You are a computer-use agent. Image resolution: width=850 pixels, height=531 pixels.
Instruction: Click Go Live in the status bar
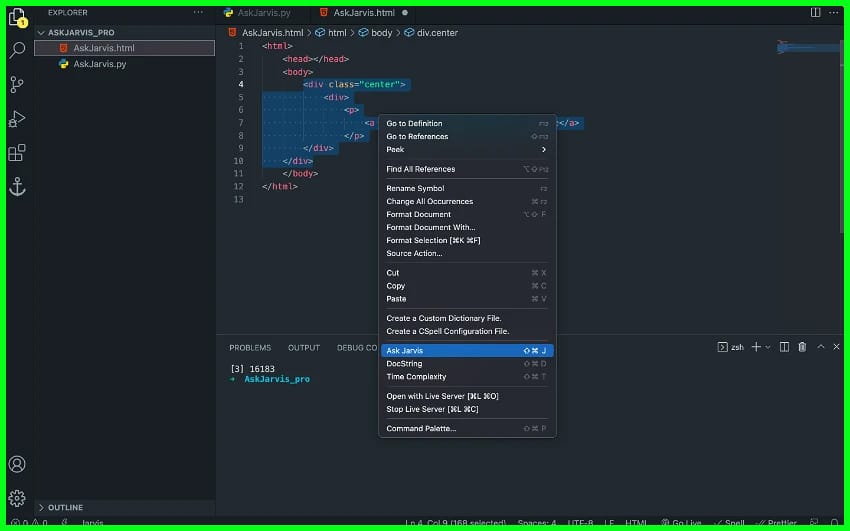click(x=685, y=523)
